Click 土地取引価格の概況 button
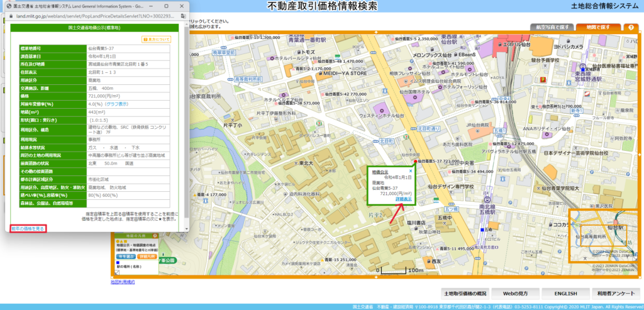 [x=465, y=294]
